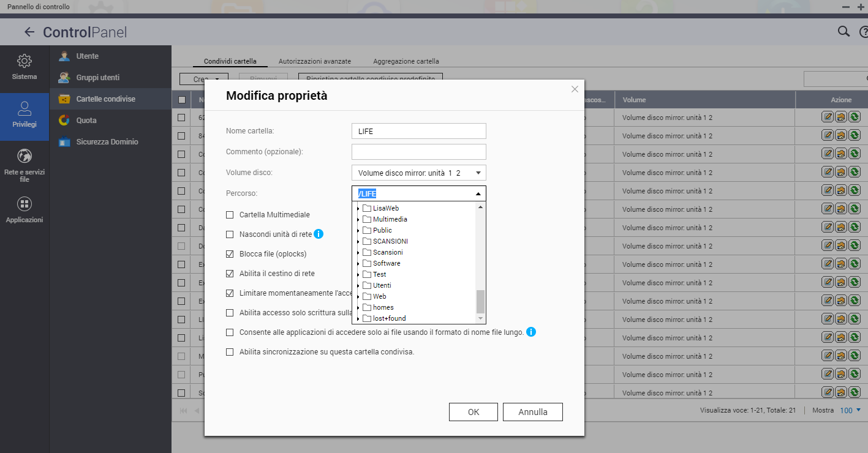The width and height of the screenshot is (868, 453).
Task: Switch to Autorizzazioni avanzate tab
Action: [314, 61]
